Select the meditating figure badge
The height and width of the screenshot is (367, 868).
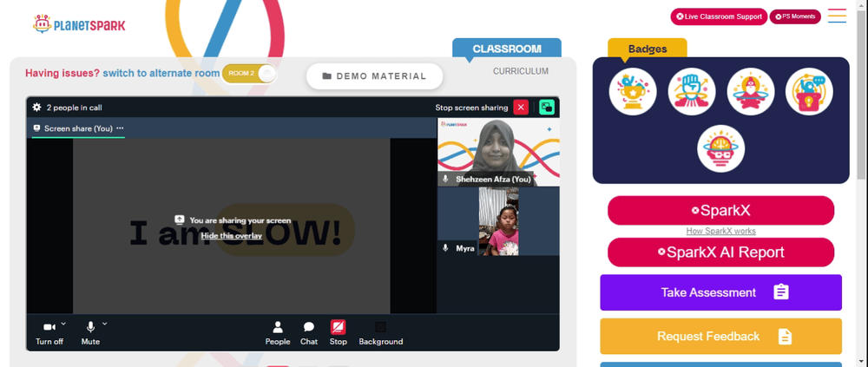(x=751, y=92)
